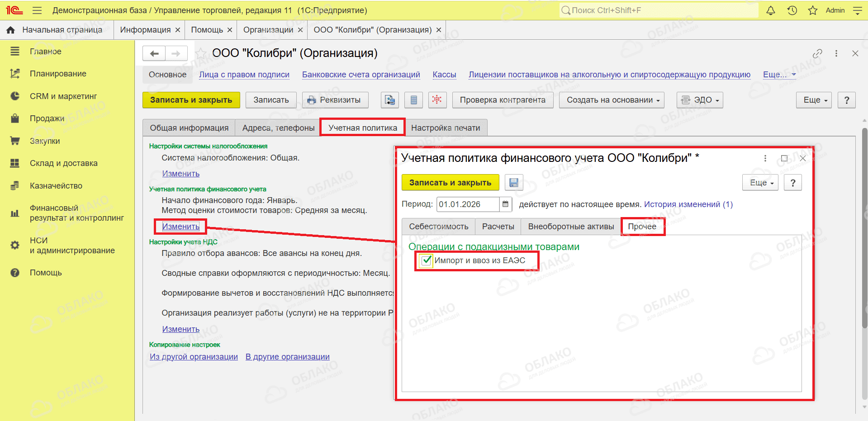Image resolution: width=868 pixels, height=421 pixels.
Task: Click the Период date input field
Action: [x=468, y=204]
